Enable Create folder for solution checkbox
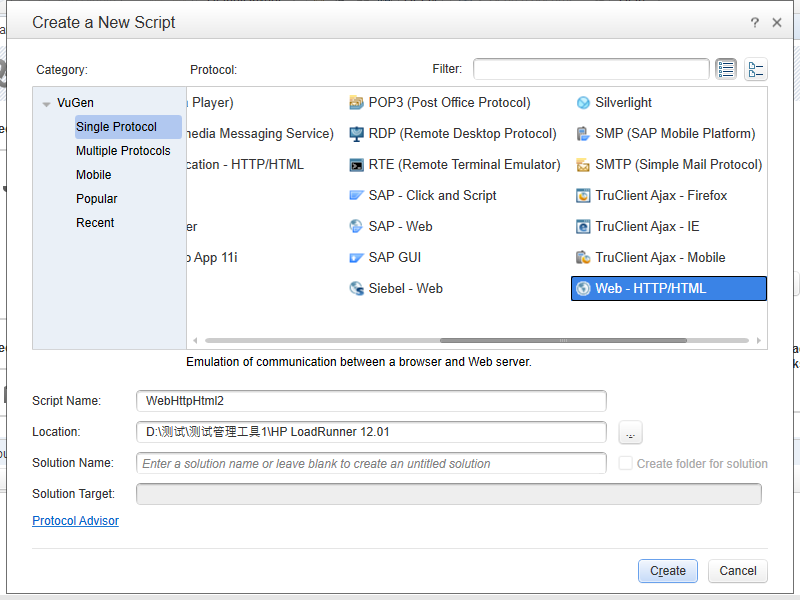The width and height of the screenshot is (800, 600). pos(626,463)
